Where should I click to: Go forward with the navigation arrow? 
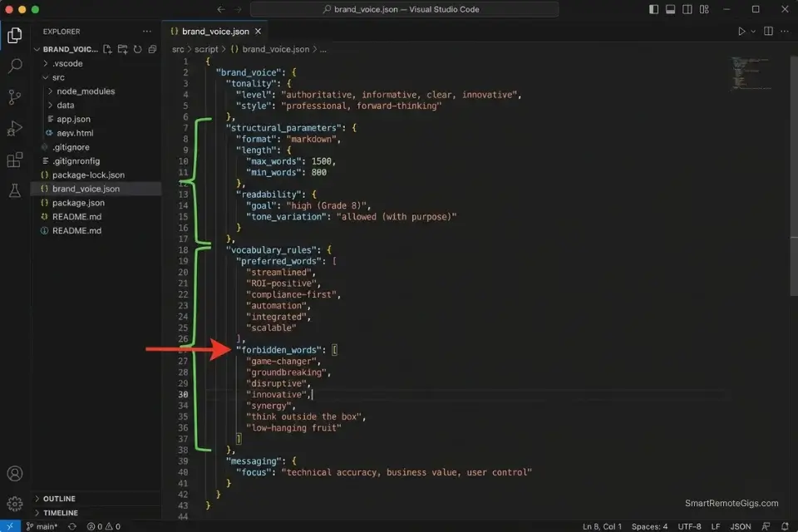tap(238, 9)
